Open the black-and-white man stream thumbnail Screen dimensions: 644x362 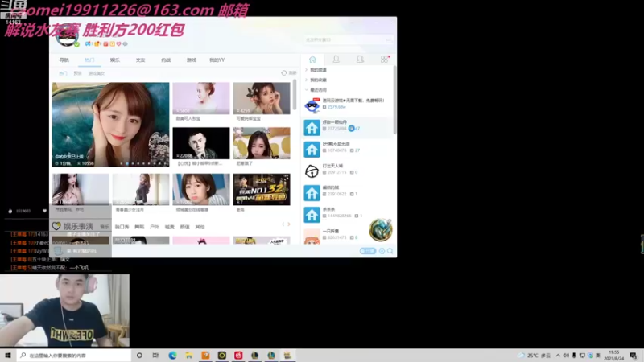point(201,143)
